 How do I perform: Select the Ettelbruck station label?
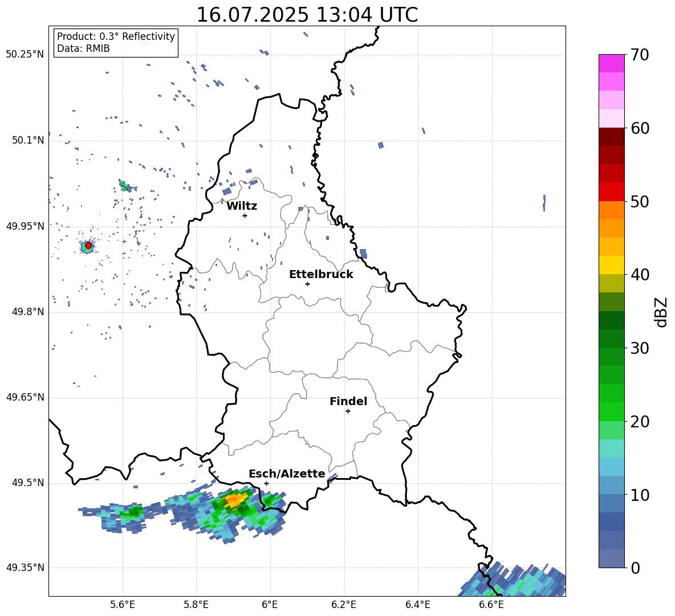click(321, 275)
